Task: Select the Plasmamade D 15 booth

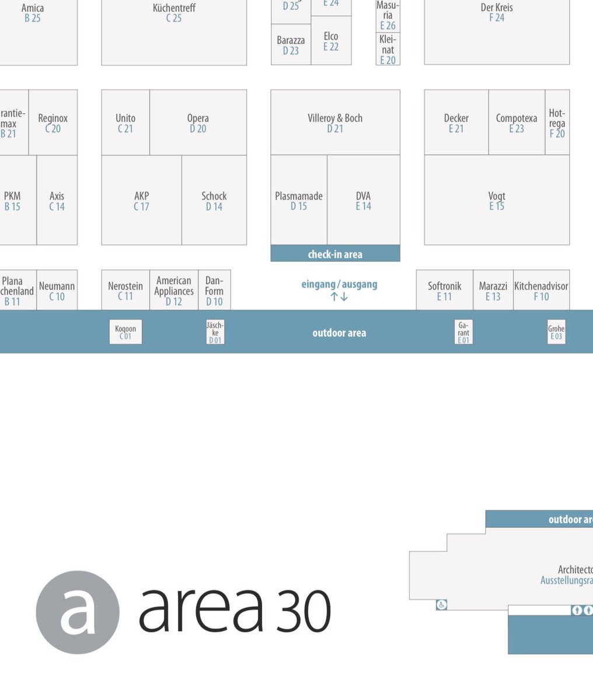Action: click(299, 200)
